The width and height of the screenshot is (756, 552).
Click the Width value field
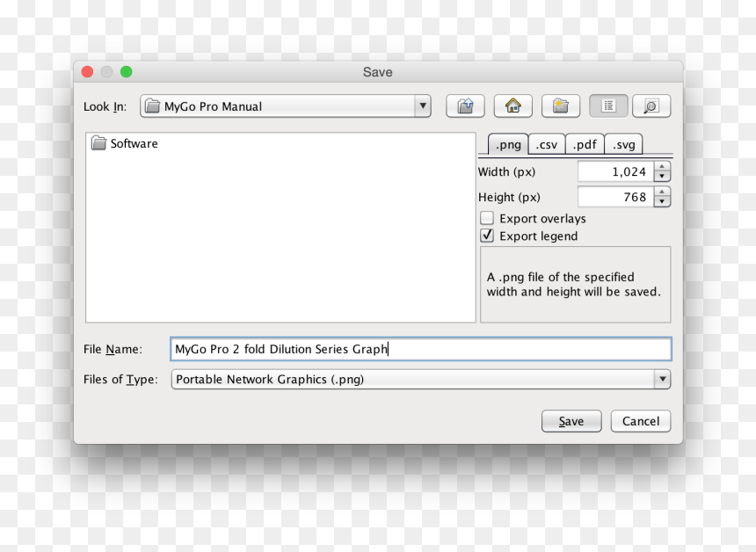(x=615, y=171)
